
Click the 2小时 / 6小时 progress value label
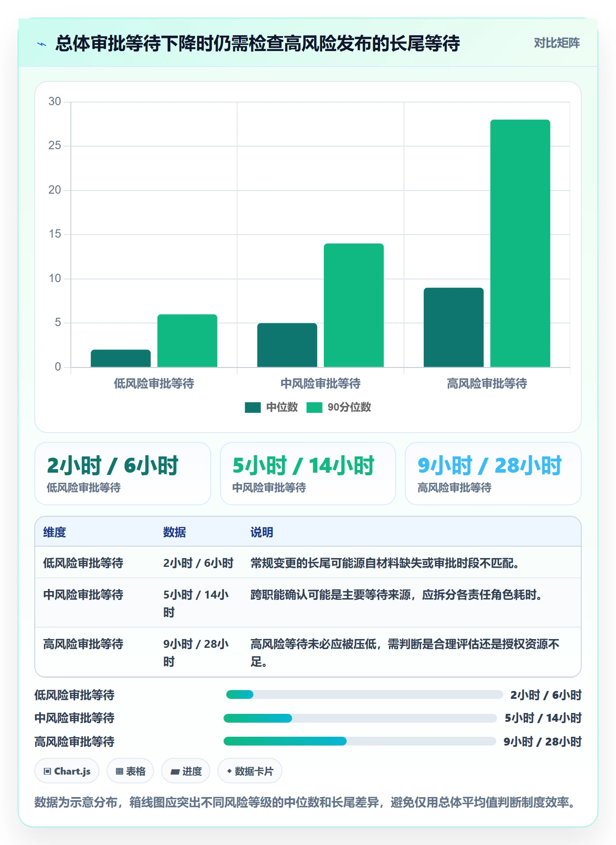[x=546, y=695]
